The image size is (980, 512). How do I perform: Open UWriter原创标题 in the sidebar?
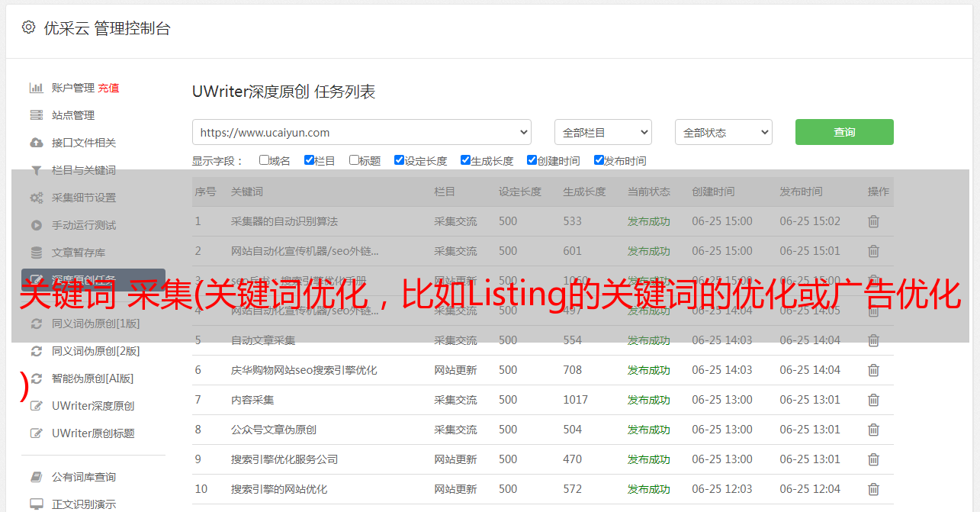[x=93, y=433]
